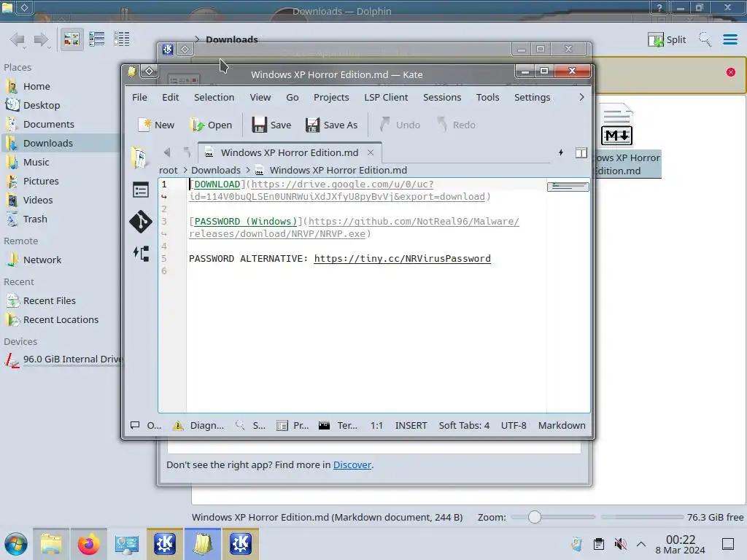Open Home in Dolphin Places

(36, 86)
